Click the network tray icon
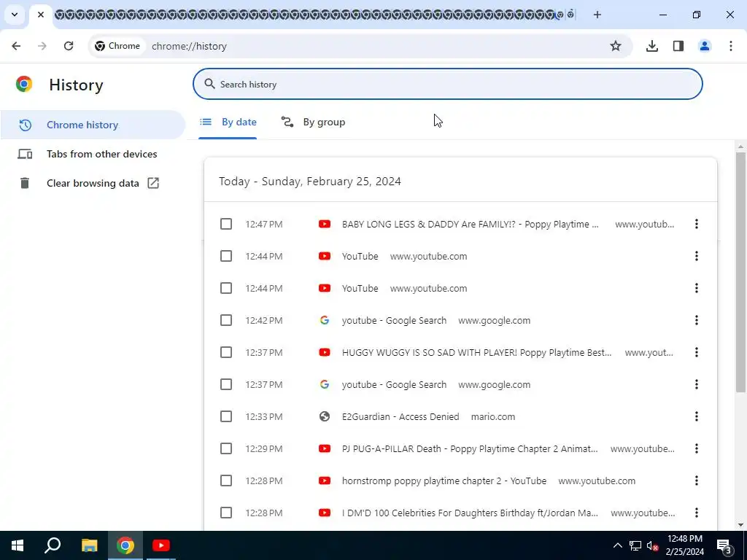 (x=635, y=545)
